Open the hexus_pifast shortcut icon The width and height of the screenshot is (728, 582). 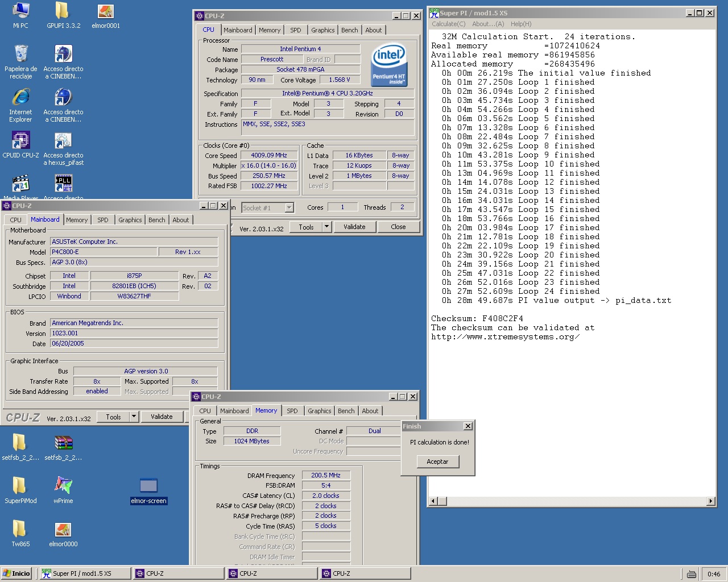click(x=63, y=149)
